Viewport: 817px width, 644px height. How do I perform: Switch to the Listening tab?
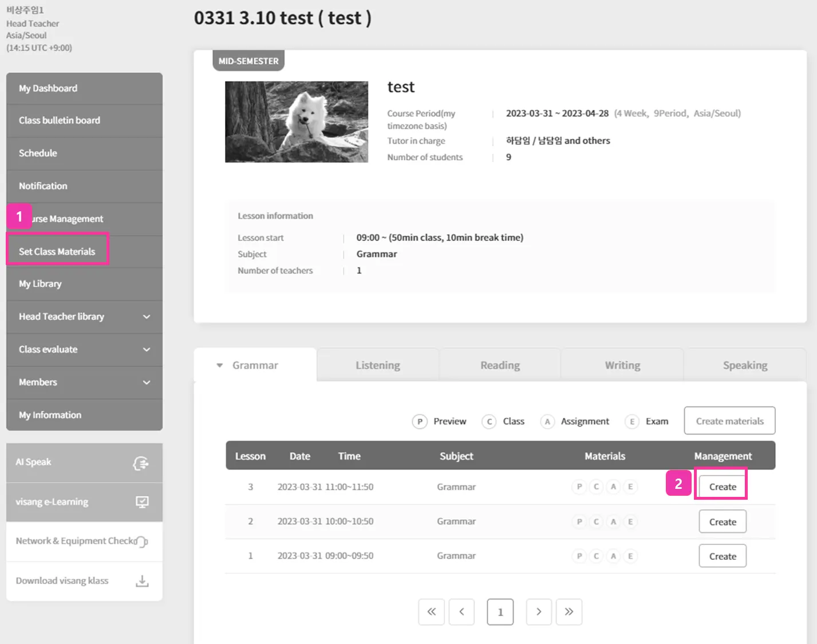(x=378, y=365)
